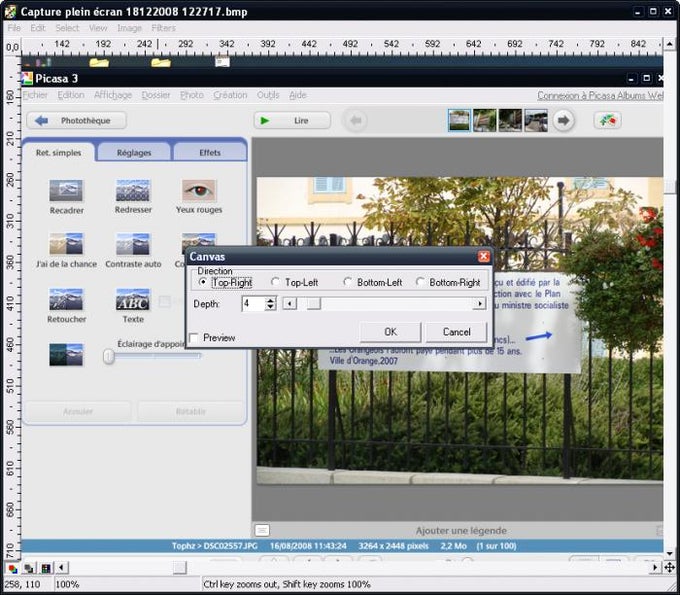680x595 pixels.
Task: Click the Depth value input field
Action: point(253,304)
